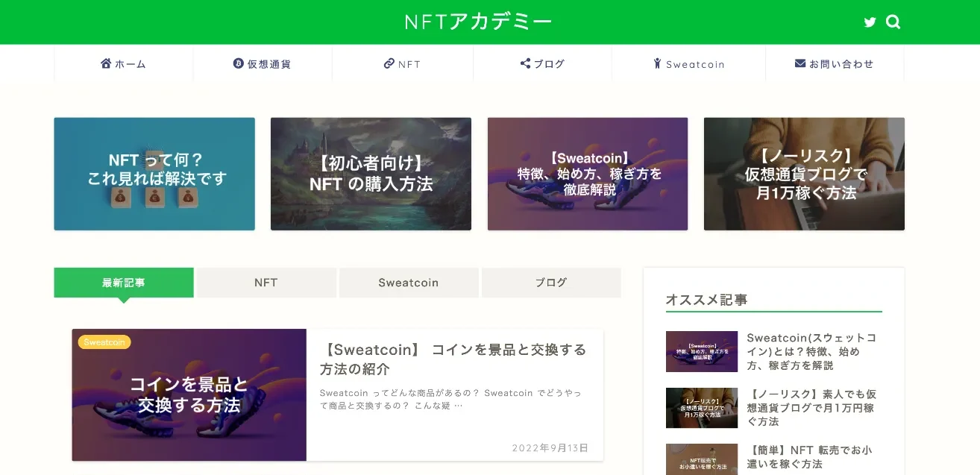Click the envelope icon beside お問い合わせ
The width and height of the screenshot is (980, 475).
tap(800, 63)
